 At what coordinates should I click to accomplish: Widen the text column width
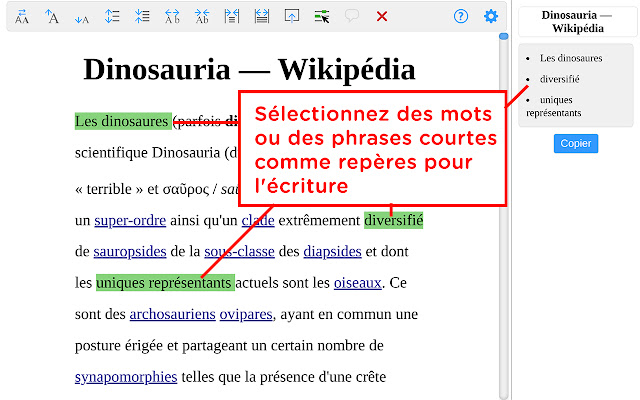[x=262, y=17]
